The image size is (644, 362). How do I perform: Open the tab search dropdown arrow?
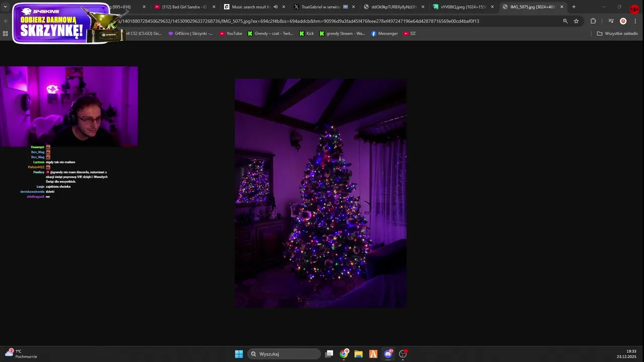5,7
